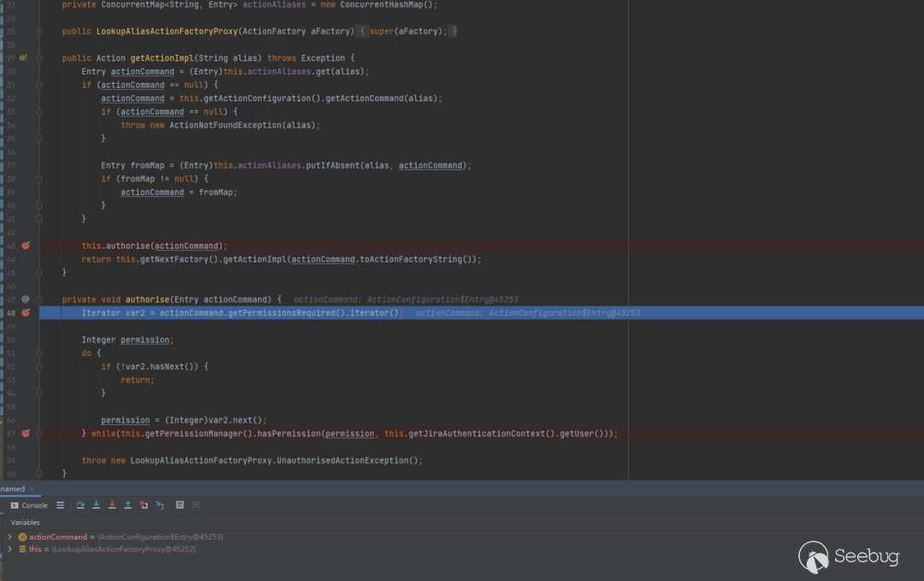Click the authorise method call on line 43
The height and width of the screenshot is (581, 924).
pos(127,246)
